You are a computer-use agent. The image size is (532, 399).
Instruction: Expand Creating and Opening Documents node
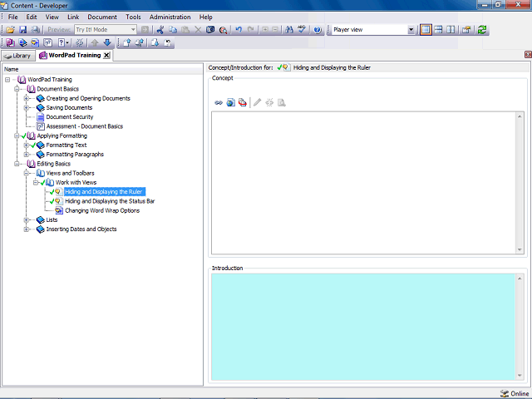(26, 98)
